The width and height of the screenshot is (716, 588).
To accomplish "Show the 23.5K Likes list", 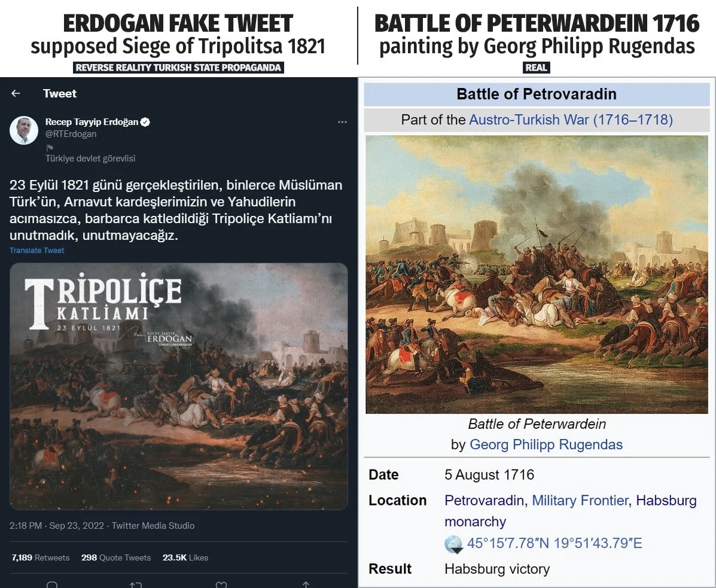I will click(x=187, y=557).
